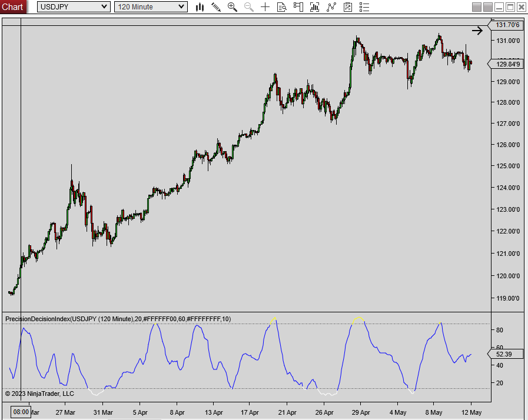
Task: Open the chart properties clipboard icon
Action: coord(347,7)
